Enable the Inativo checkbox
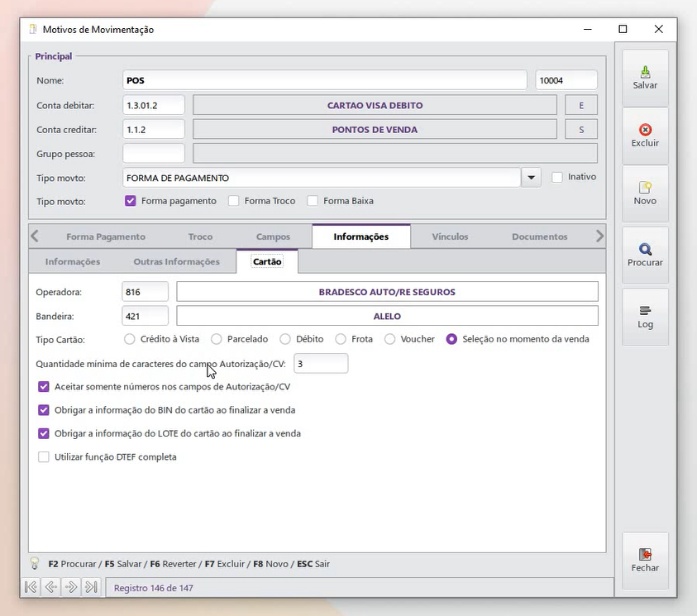The image size is (697, 616). point(557,177)
